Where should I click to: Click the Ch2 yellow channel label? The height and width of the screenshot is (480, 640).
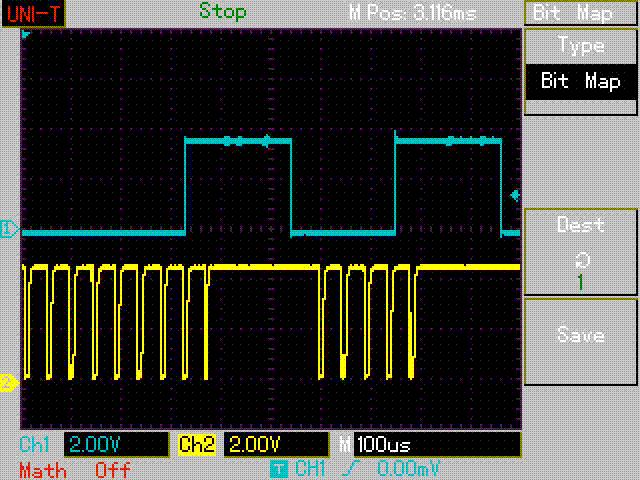[x=197, y=444]
